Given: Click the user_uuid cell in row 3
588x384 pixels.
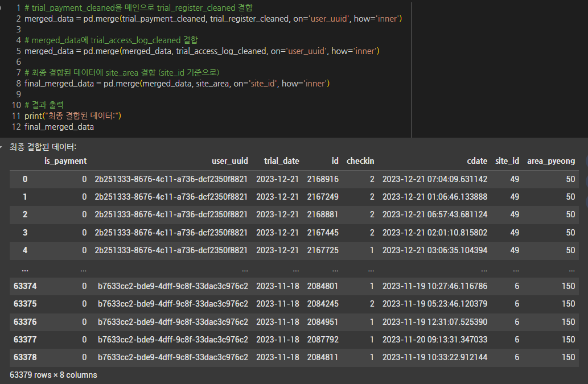Looking at the screenshot, I should 171,233.
